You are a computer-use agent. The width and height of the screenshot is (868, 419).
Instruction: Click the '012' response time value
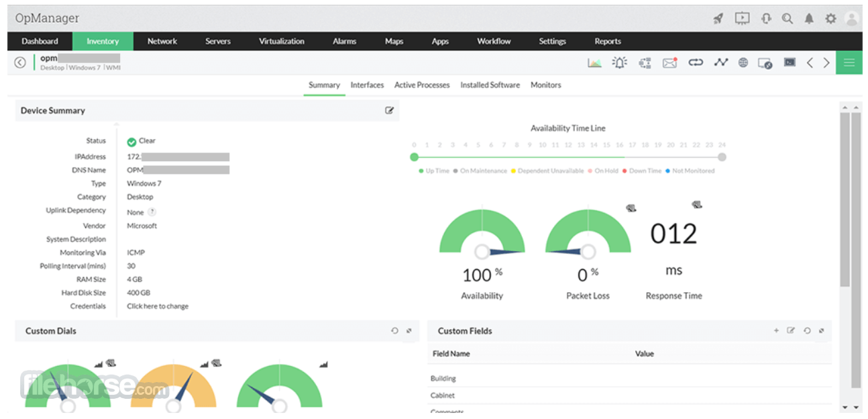673,234
